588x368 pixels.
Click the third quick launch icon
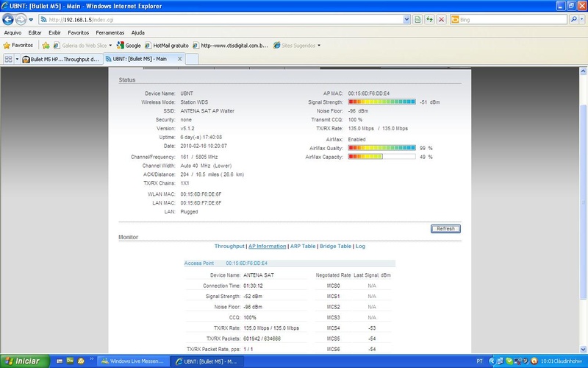point(81,361)
